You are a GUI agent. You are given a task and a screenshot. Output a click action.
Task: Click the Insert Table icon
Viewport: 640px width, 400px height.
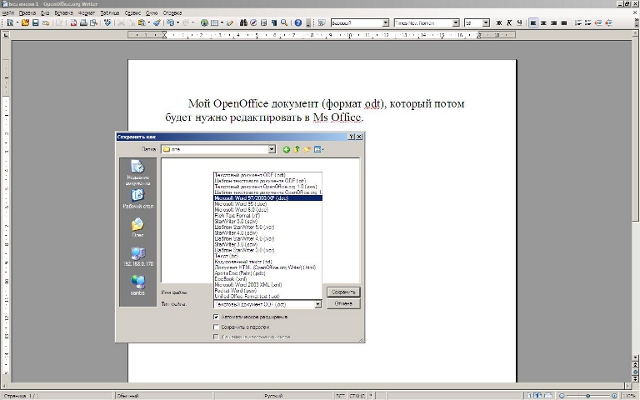click(x=214, y=23)
